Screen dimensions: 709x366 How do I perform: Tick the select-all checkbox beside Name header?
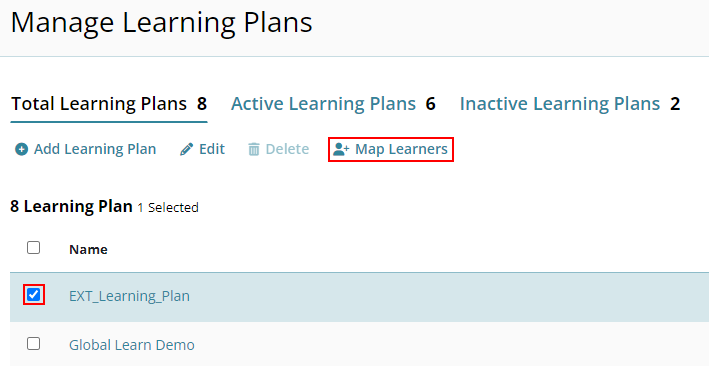33,248
